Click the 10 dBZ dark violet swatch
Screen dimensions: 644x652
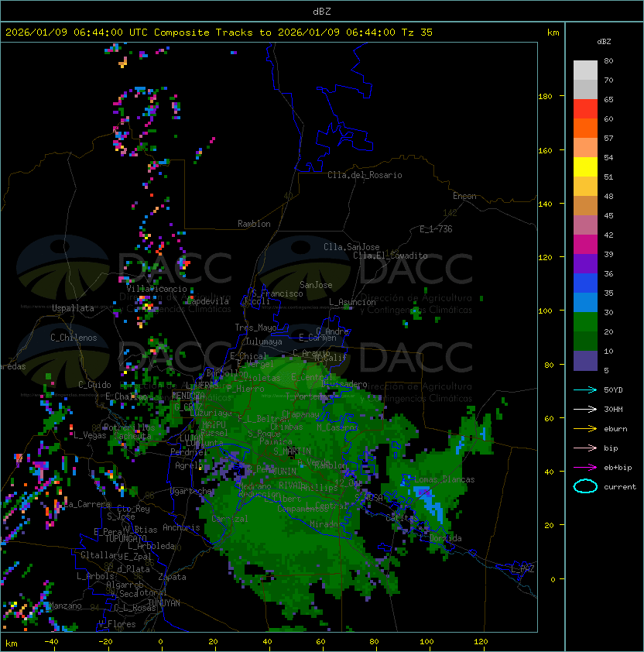coord(585,361)
